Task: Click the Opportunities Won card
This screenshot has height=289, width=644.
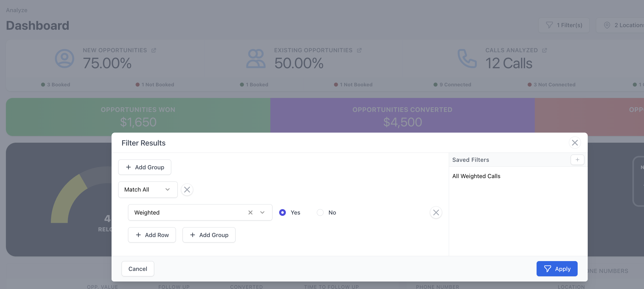Action: [138, 117]
